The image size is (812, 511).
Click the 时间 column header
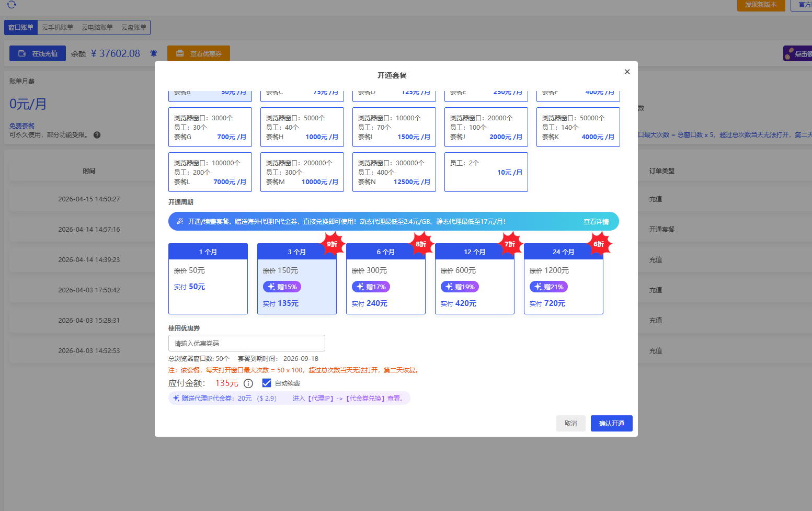(89, 171)
